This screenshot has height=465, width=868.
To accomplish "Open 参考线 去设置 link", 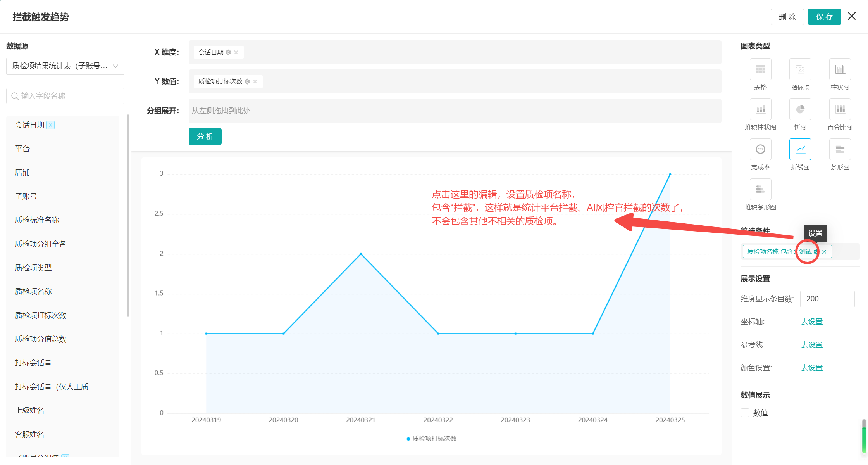I will pyautogui.click(x=811, y=345).
